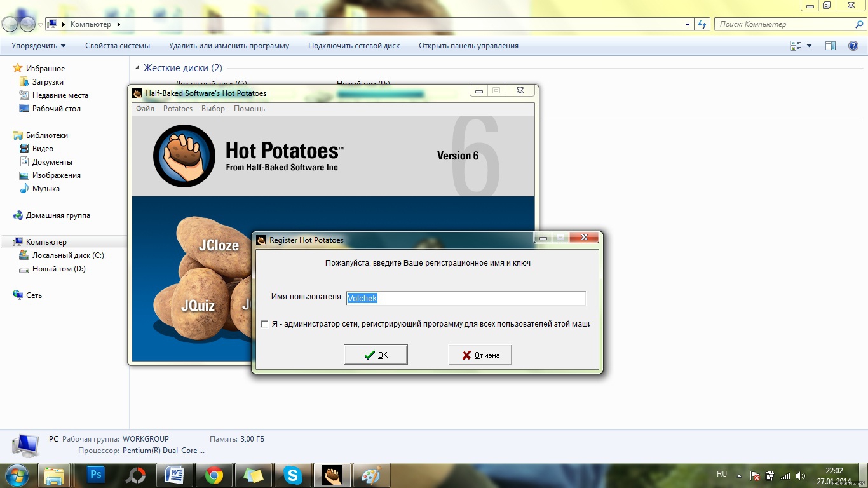Click the round red-white icon beside Photoshop
The width and height of the screenshot is (868, 488).
coord(135,475)
